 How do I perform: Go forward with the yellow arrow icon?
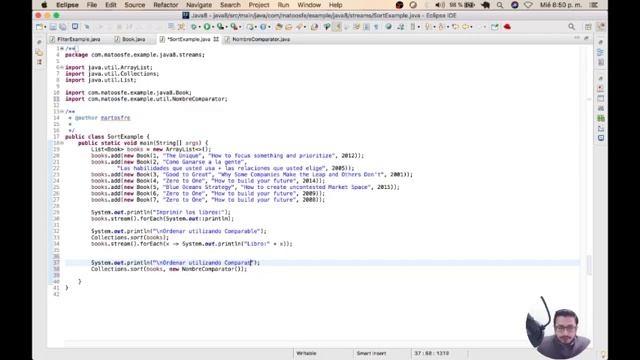coord(465,27)
